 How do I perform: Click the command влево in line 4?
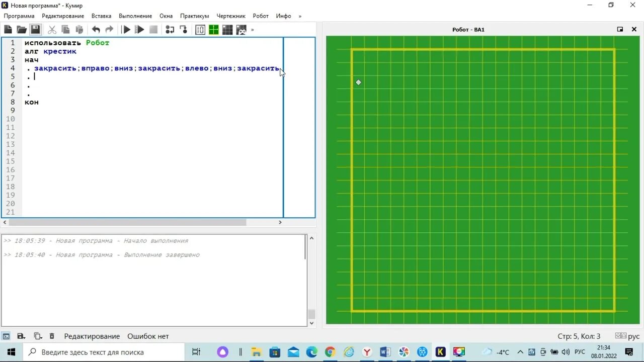[x=197, y=68]
